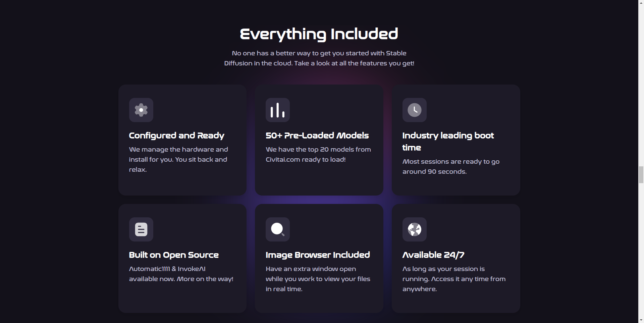Viewport: 644px width, 323px height.
Task: Click the clock icon for boot time
Action: pos(415,110)
